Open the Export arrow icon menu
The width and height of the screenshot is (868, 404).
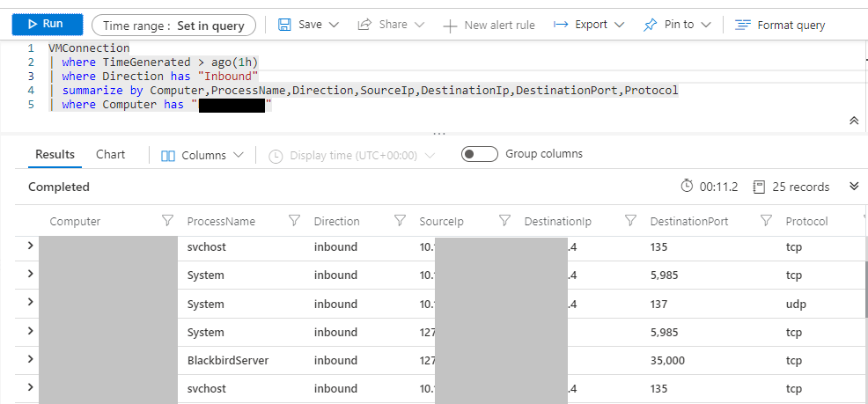point(561,25)
